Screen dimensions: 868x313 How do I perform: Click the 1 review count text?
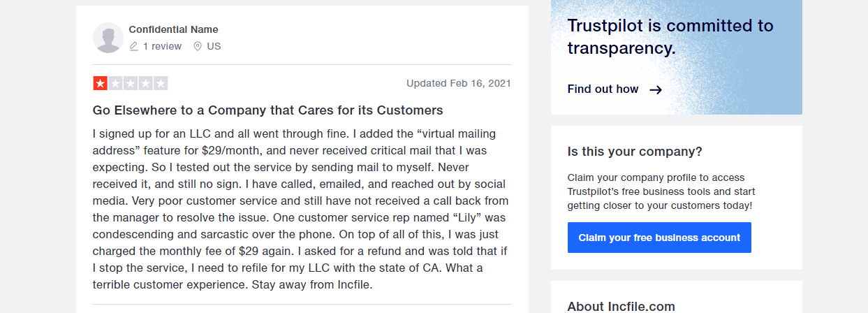click(x=162, y=46)
